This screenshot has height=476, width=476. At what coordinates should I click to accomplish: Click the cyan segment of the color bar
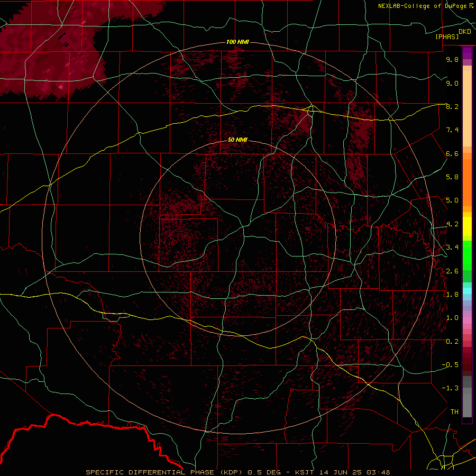coord(467,291)
